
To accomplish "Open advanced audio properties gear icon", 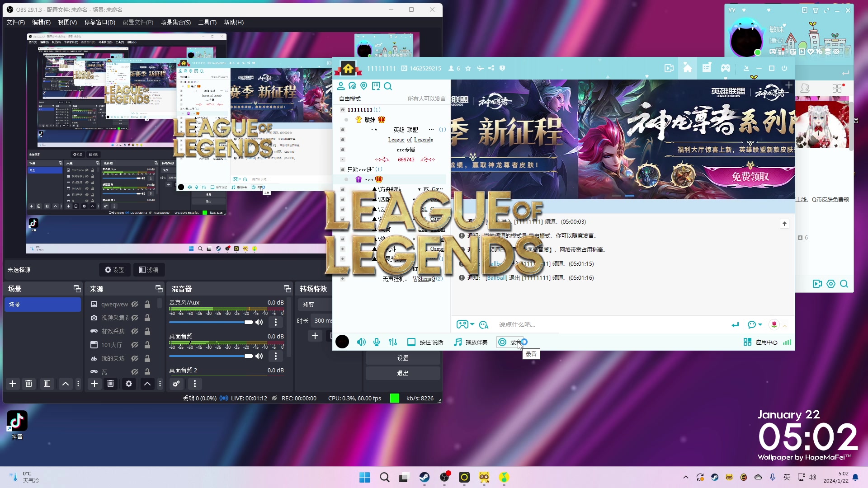I will [x=176, y=384].
